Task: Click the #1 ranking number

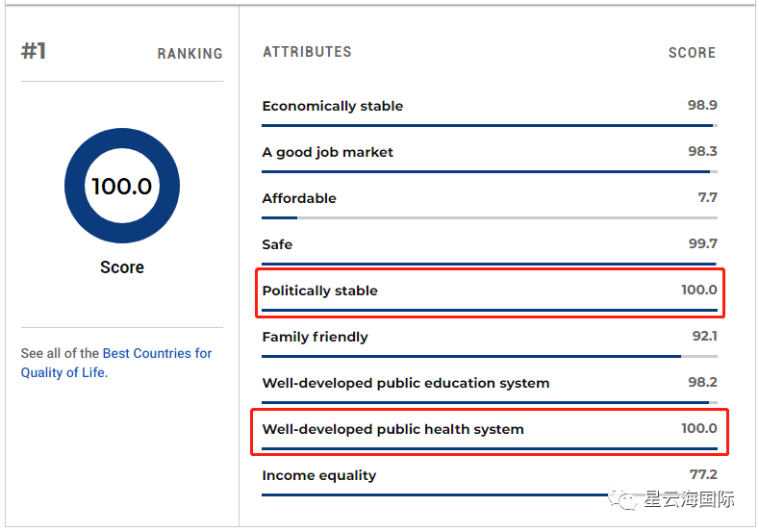Action: 34,51
